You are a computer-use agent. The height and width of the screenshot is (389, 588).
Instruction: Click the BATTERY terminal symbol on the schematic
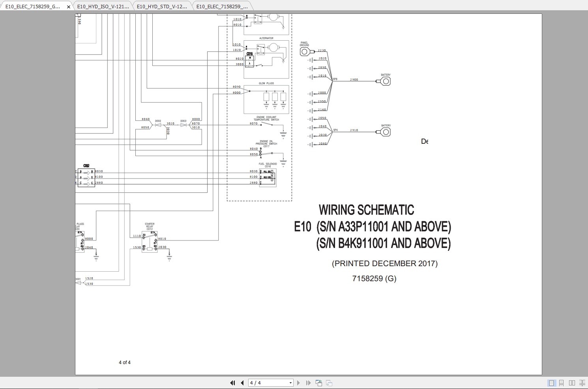point(385,81)
